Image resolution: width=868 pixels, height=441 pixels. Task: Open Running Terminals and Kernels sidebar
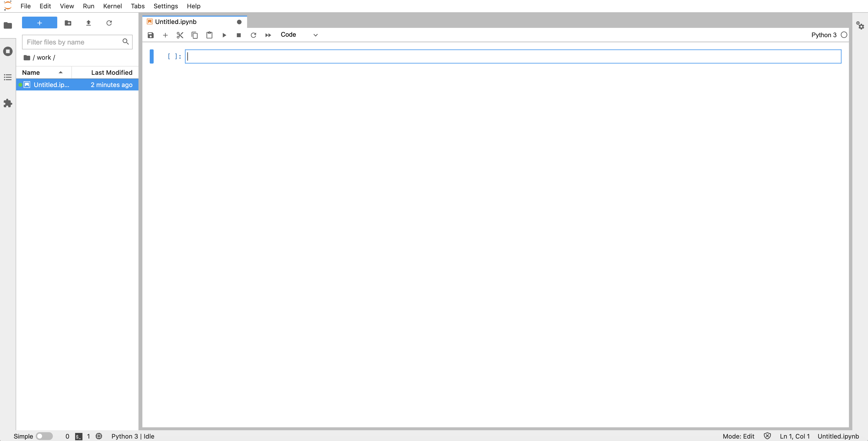click(x=8, y=51)
